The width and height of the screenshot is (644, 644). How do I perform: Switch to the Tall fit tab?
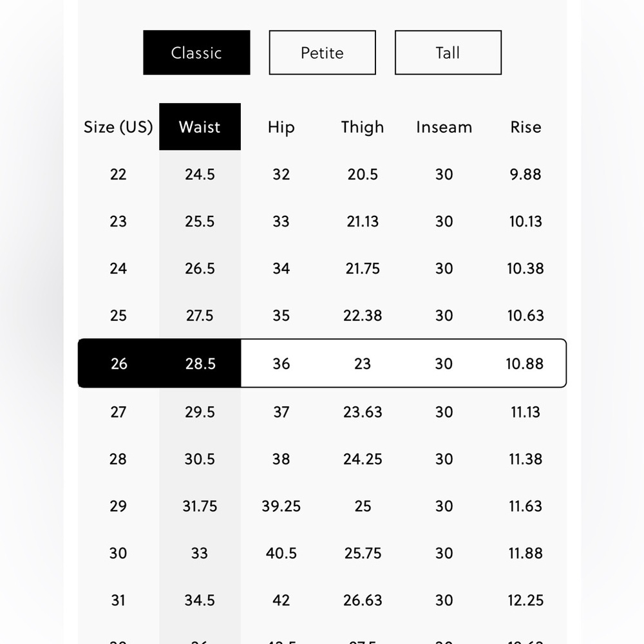pos(448,53)
